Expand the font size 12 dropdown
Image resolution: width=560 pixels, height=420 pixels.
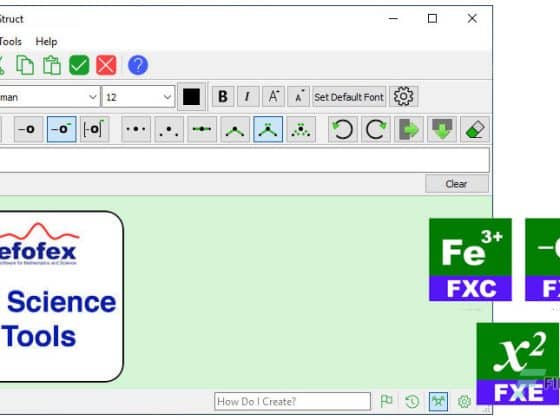coord(167,97)
